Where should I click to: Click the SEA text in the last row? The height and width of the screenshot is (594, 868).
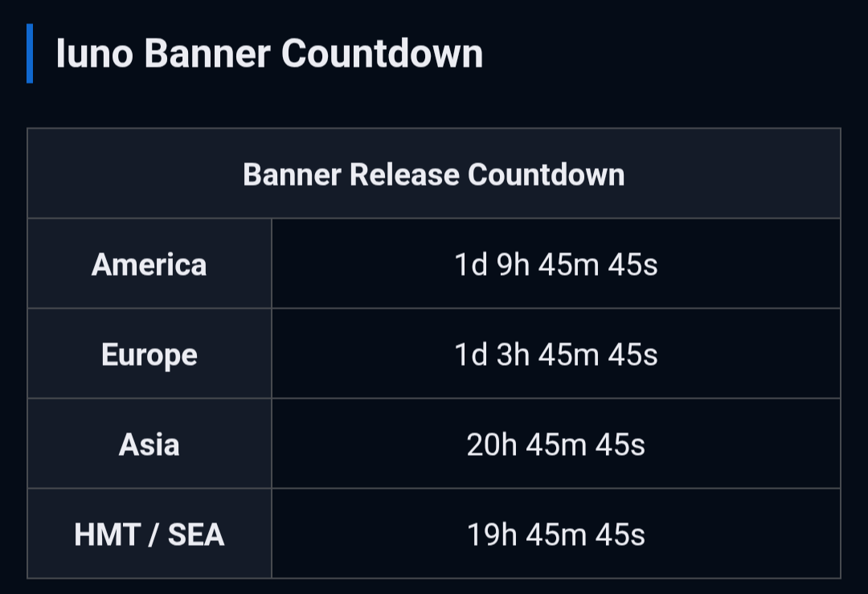coord(196,535)
